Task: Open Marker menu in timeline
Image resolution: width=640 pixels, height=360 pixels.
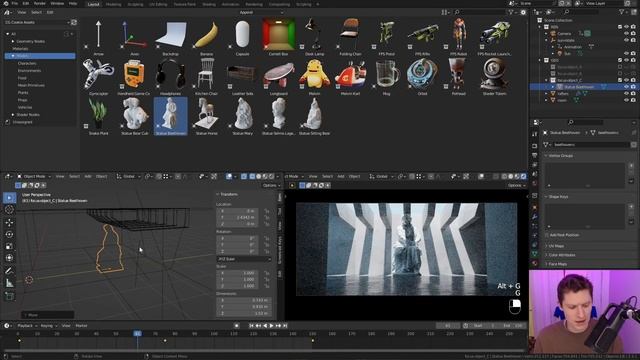Action: [81, 326]
